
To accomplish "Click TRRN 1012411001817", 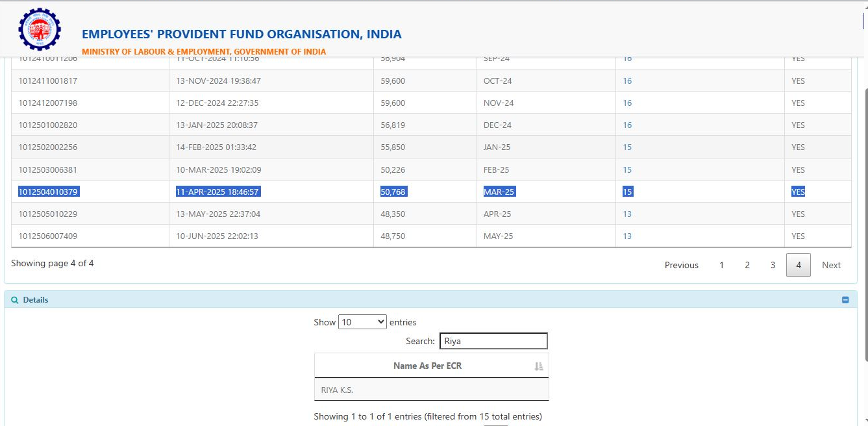I will tap(48, 81).
